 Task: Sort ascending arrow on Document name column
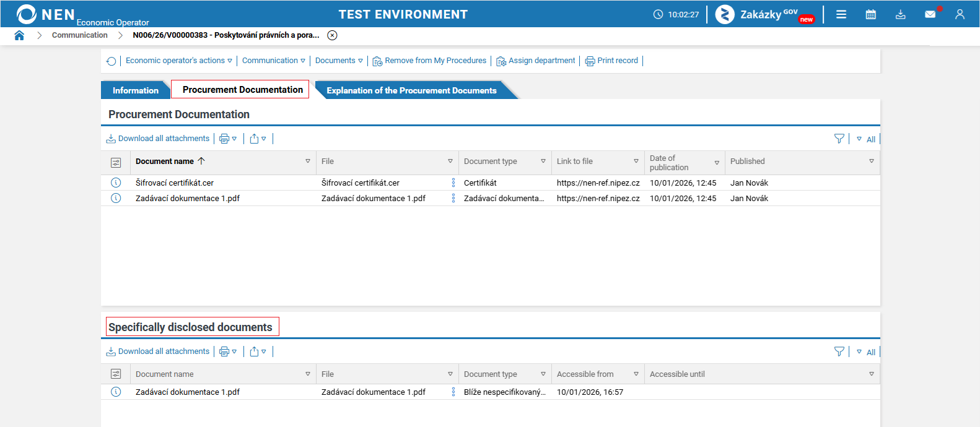pyautogui.click(x=201, y=161)
